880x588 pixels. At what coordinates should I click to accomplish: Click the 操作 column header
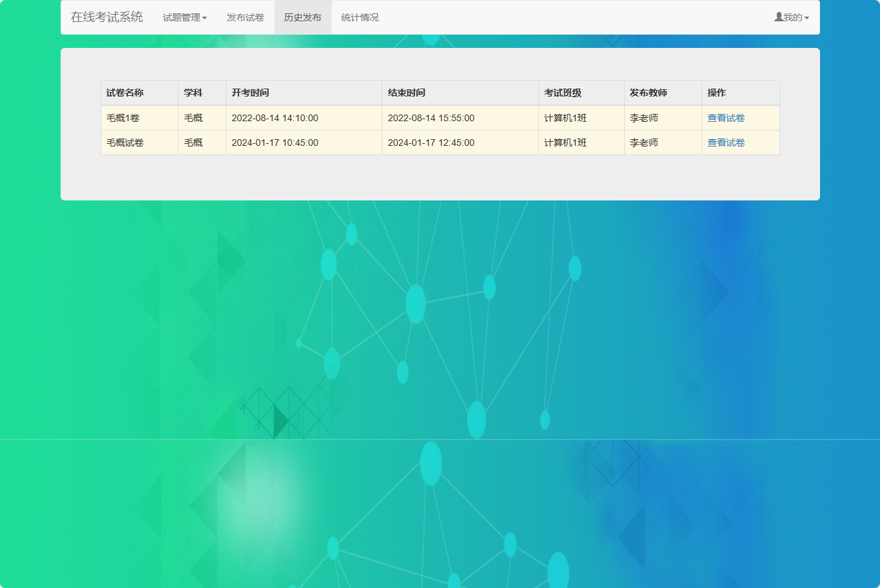(x=715, y=93)
